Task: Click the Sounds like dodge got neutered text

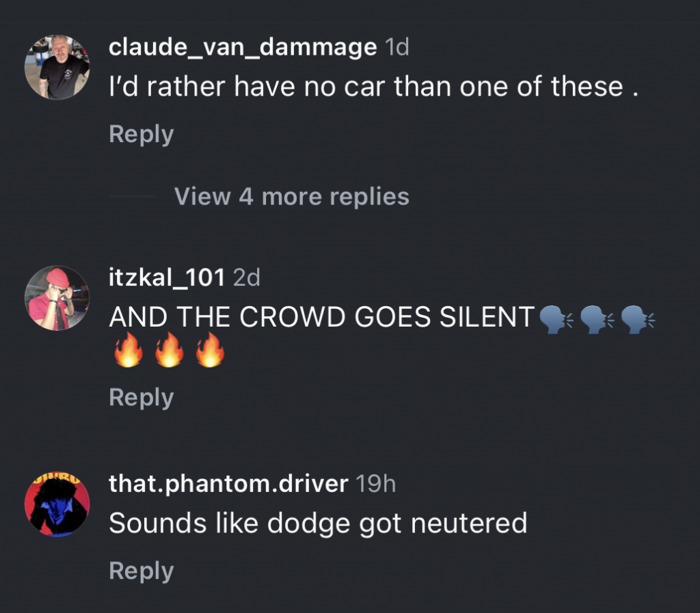Action: click(319, 523)
